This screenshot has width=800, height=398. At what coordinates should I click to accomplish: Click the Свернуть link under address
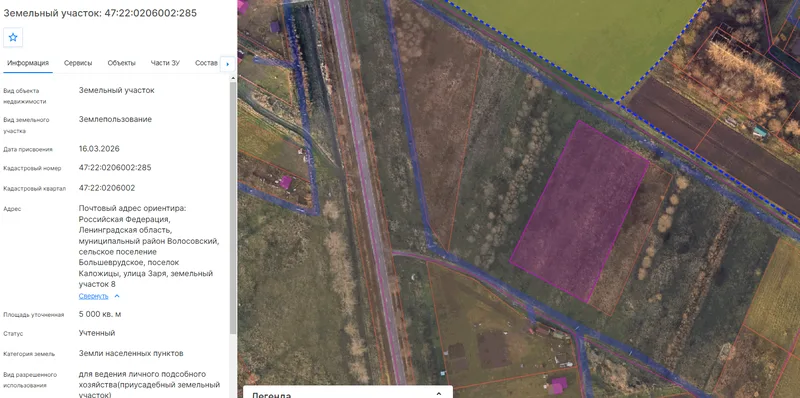[93, 296]
